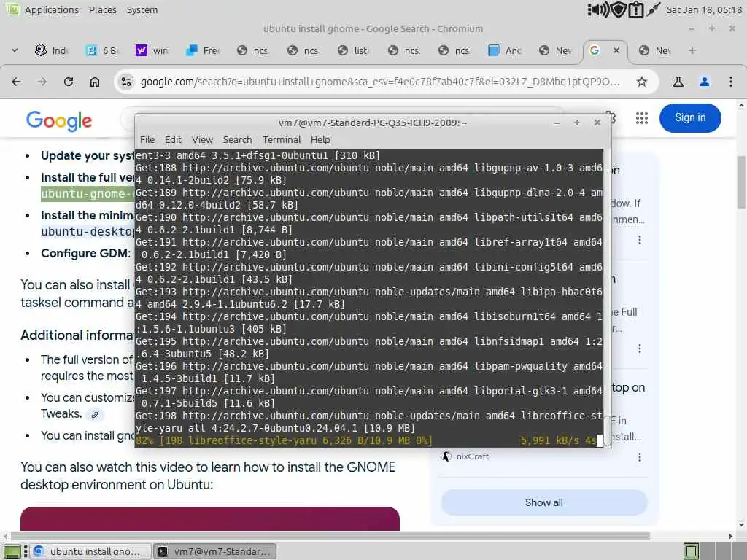Screen dimensions: 747x560
Task: Open the terminal Search menu
Action: coord(237,139)
